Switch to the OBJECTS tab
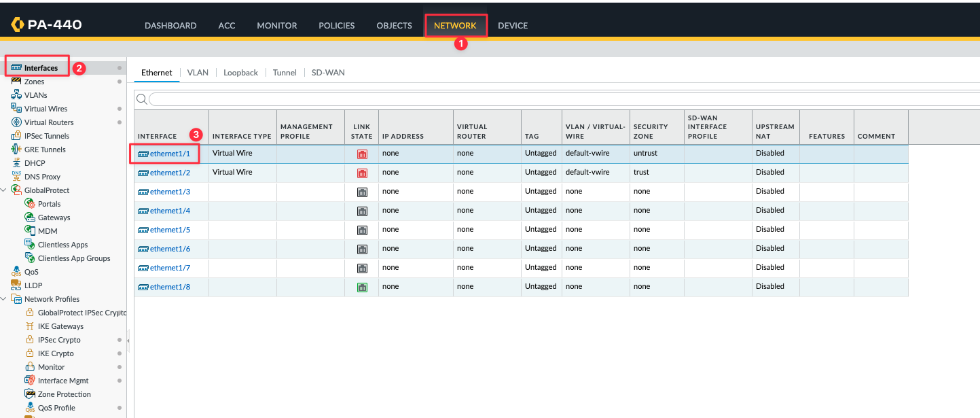980x418 pixels. tap(395, 26)
